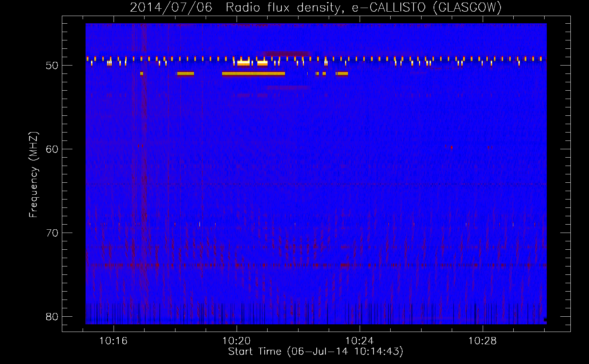Image resolution: width=589 pixels, height=364 pixels.
Task: Click the 70 frequency tick label
Action: pos(52,233)
